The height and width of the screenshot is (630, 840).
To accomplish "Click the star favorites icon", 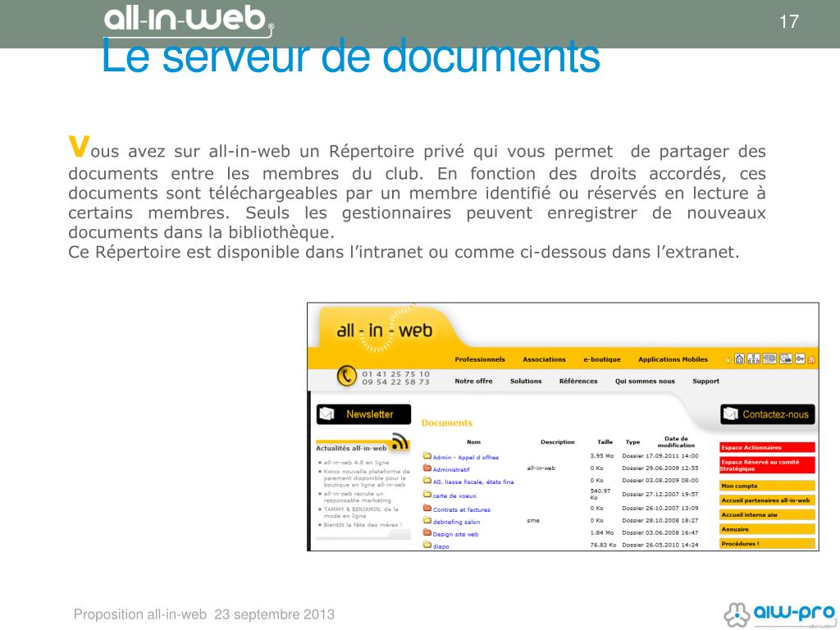I will 728,360.
